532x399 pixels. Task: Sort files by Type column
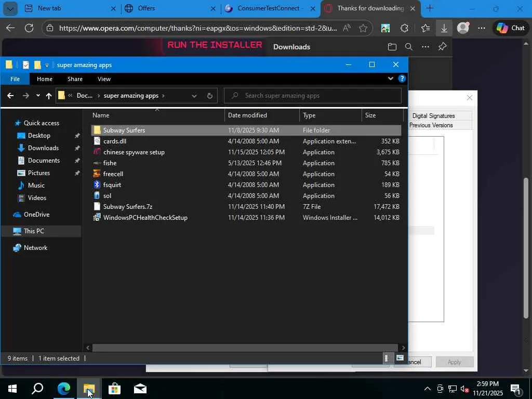point(330,115)
